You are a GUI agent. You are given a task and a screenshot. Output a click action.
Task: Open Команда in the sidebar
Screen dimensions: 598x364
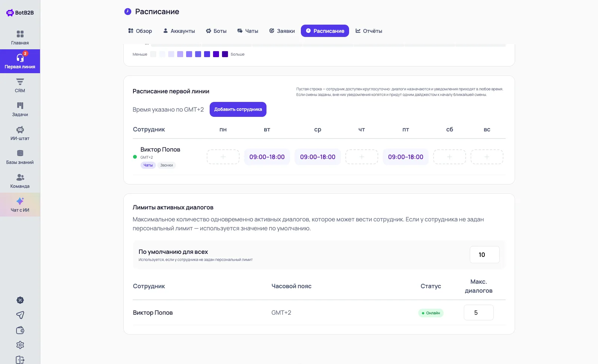click(20, 181)
